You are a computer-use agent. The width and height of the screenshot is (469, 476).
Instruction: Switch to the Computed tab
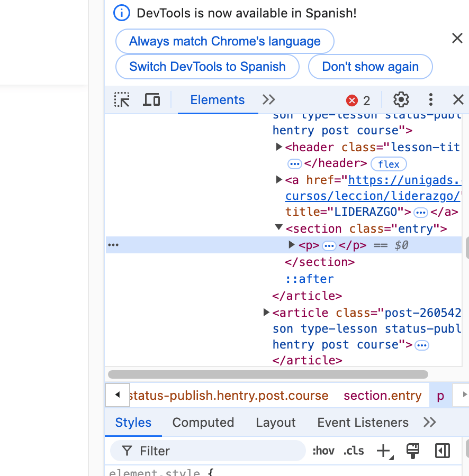pyautogui.click(x=203, y=423)
